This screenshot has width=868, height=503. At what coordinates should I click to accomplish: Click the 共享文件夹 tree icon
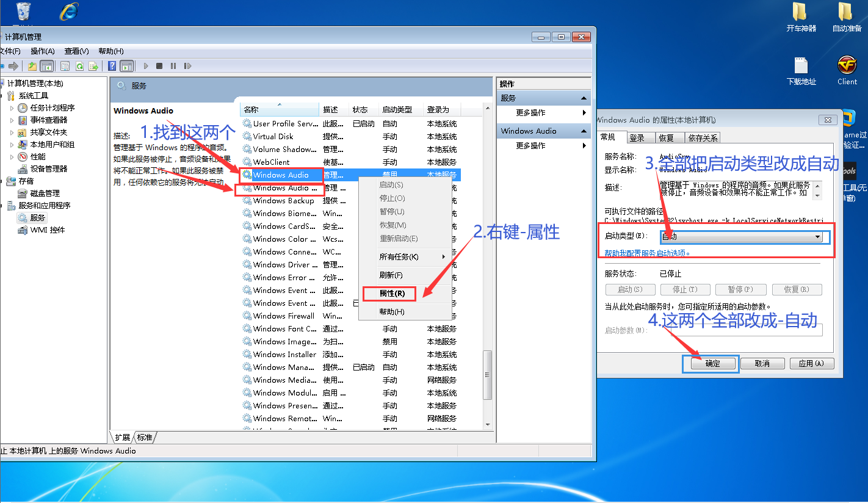pyautogui.click(x=23, y=132)
